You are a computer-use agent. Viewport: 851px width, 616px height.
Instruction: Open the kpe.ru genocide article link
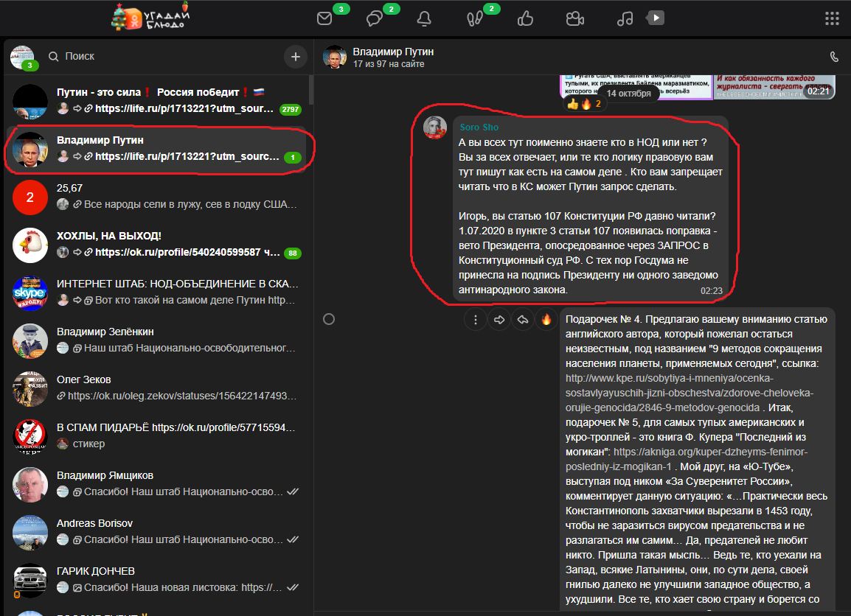pos(690,393)
